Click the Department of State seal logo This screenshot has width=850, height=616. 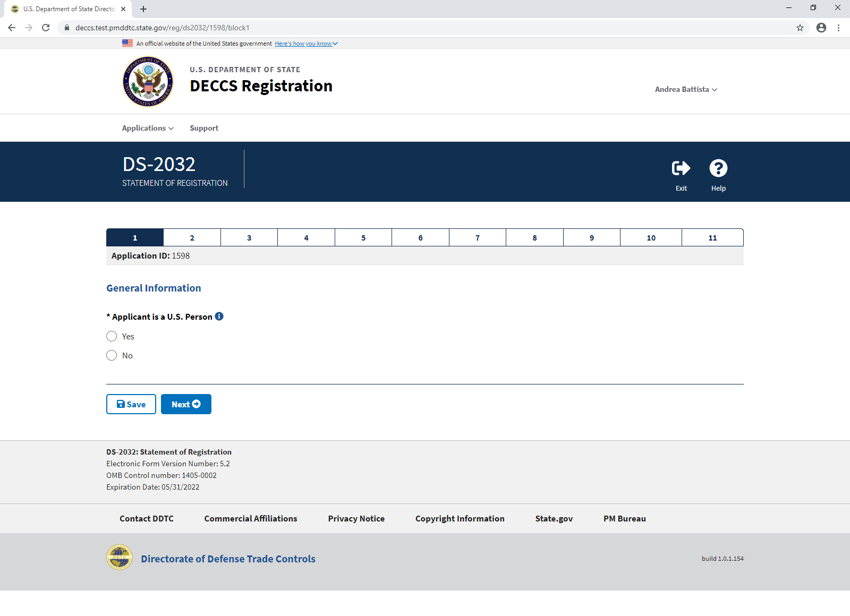pyautogui.click(x=148, y=82)
